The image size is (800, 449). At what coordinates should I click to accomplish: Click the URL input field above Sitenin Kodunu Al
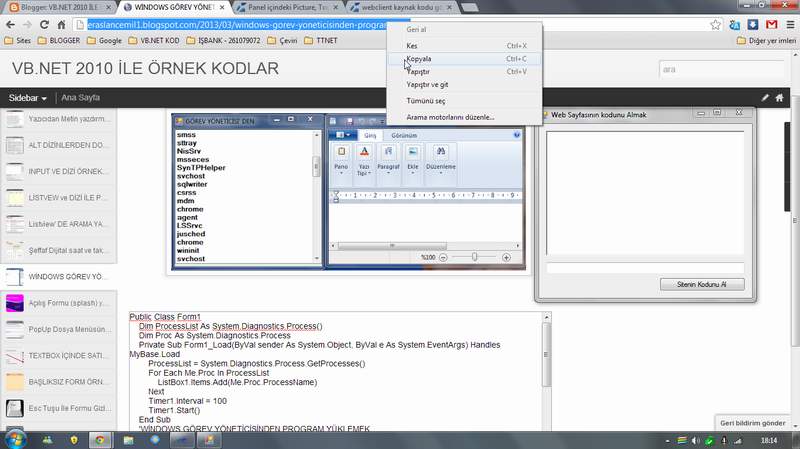(x=645, y=267)
